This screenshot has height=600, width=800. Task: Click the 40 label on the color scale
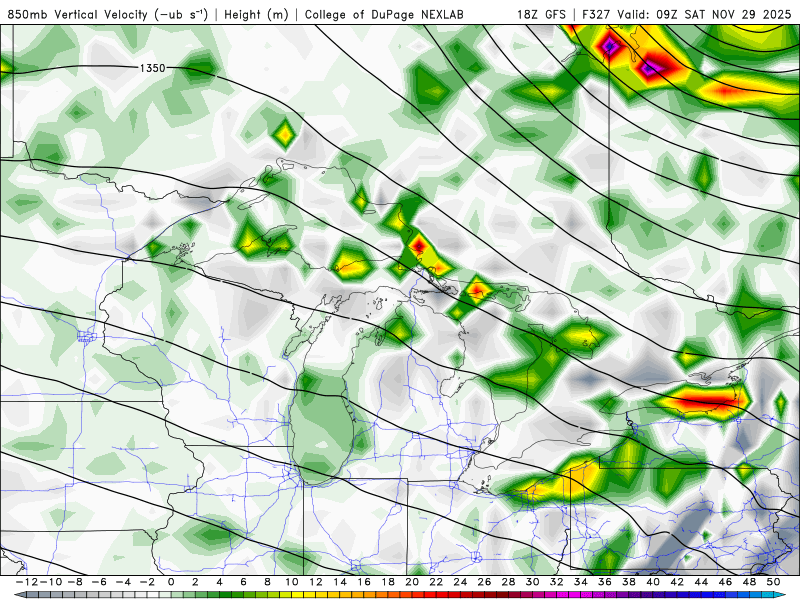(x=653, y=582)
